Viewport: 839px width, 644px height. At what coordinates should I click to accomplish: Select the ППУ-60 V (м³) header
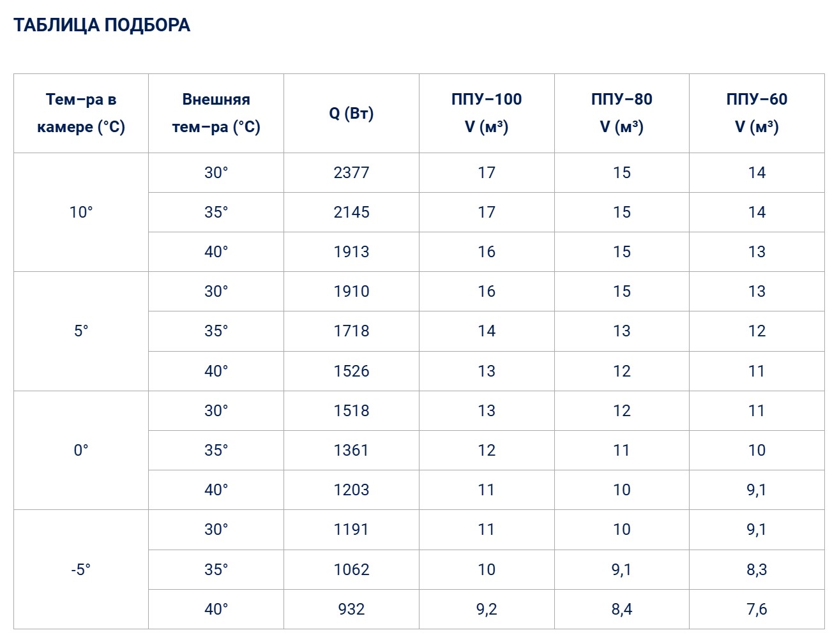point(757,113)
